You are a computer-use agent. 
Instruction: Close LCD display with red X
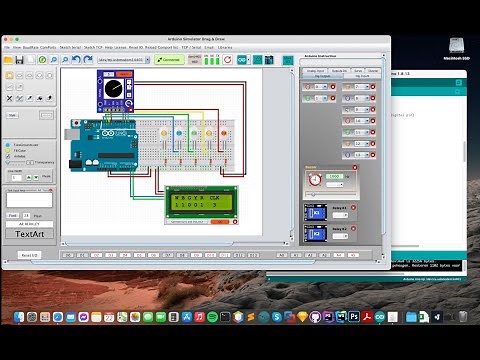pyautogui.click(x=235, y=222)
